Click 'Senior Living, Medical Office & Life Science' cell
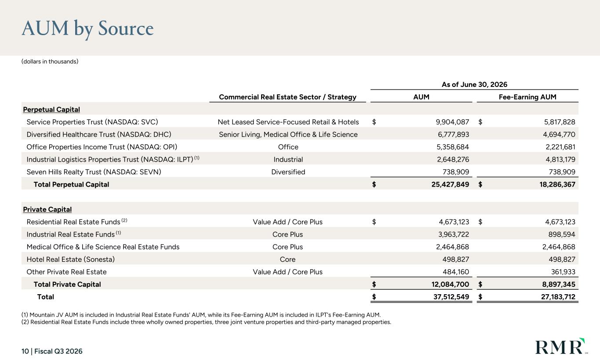This screenshot has height=364, width=600. (288, 134)
